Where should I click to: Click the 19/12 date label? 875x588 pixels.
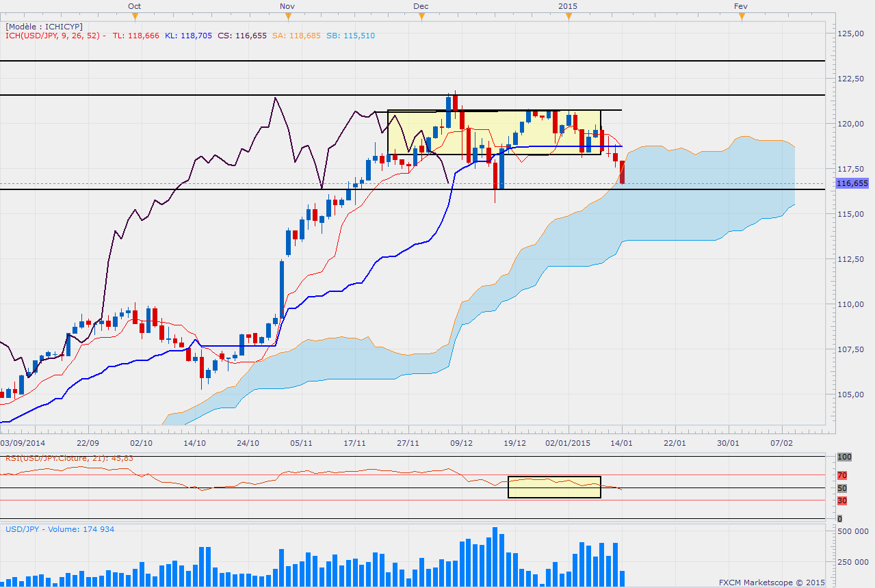[514, 443]
